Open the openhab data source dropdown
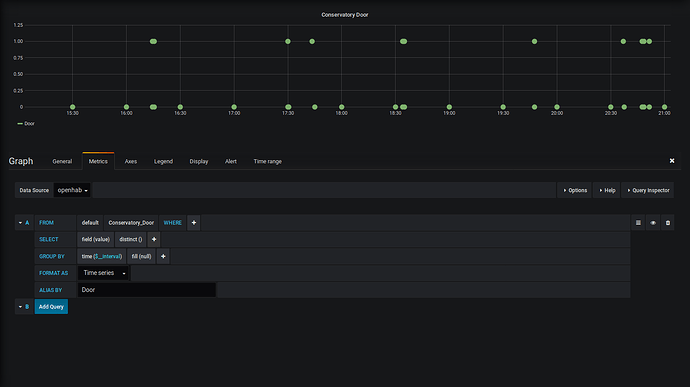 click(x=72, y=190)
